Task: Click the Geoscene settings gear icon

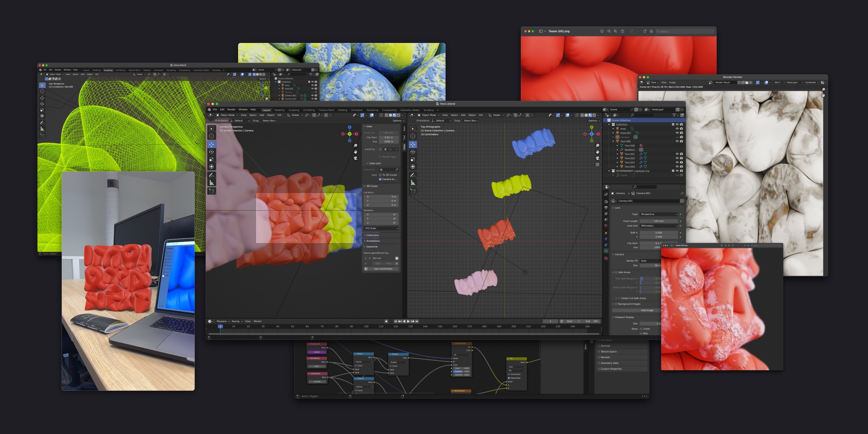Action: tap(397, 258)
